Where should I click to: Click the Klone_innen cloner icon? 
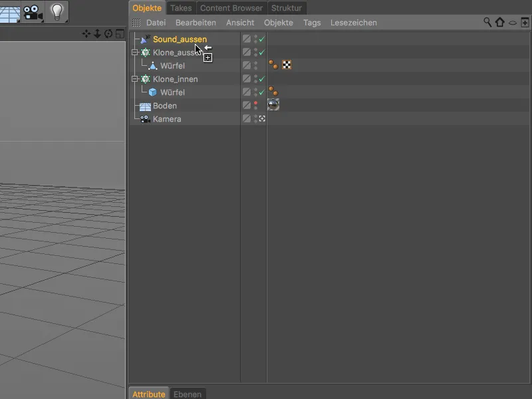[145, 79]
